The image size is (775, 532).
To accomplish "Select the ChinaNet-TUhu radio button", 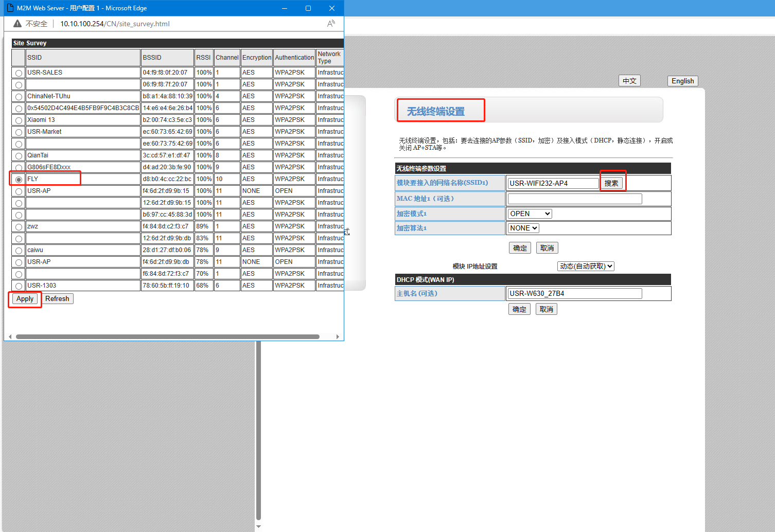I will [x=19, y=97].
